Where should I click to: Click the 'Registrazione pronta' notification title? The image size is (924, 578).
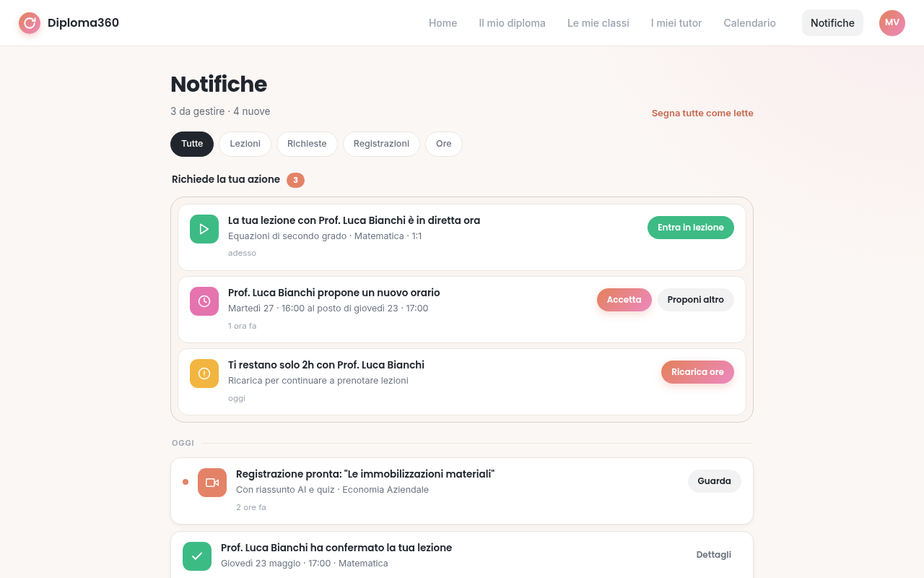(x=365, y=474)
